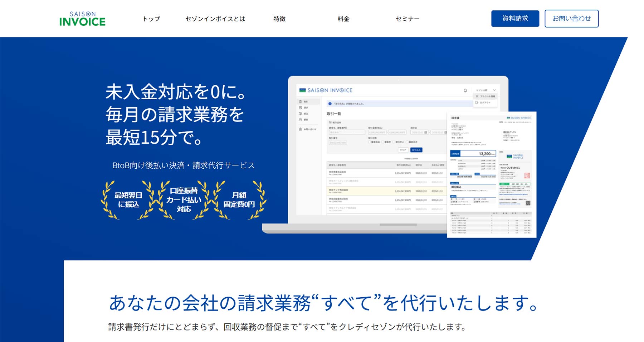This screenshot has width=644, height=342.
Task: Click the お問い合わせ button
Action: pyautogui.click(x=571, y=19)
